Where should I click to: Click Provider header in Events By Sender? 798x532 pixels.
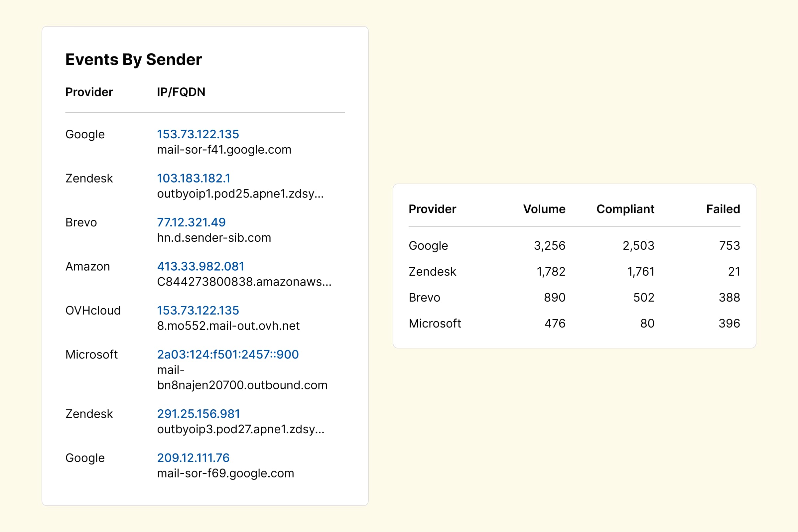click(x=89, y=92)
